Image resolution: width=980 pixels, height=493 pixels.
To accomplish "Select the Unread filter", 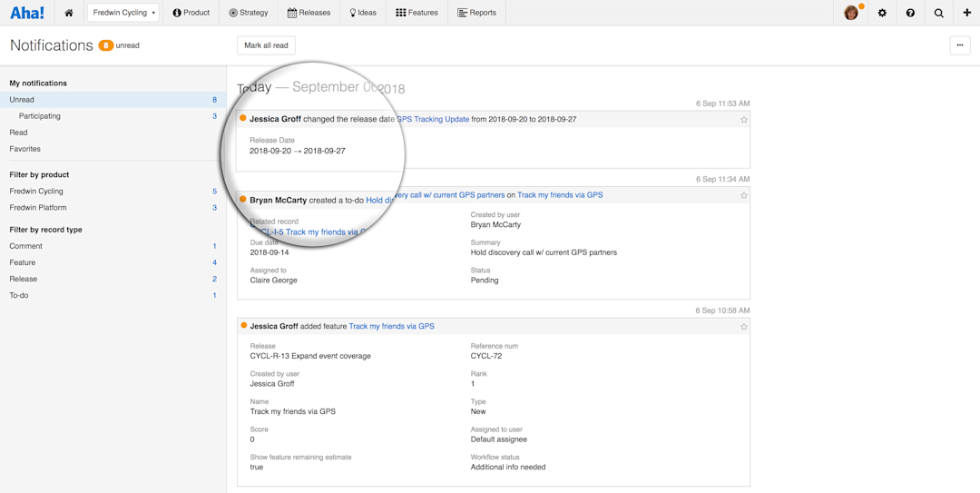I will [113, 100].
